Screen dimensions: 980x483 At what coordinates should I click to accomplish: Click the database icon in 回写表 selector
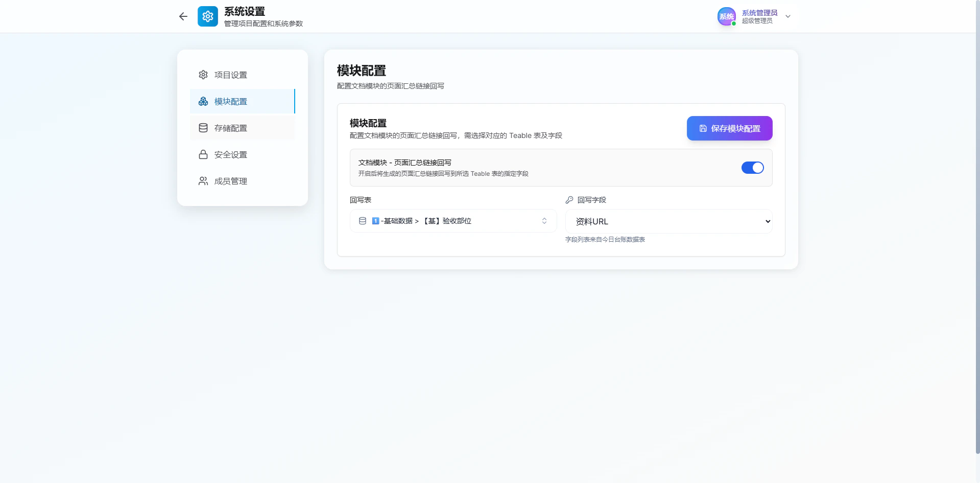click(x=363, y=221)
